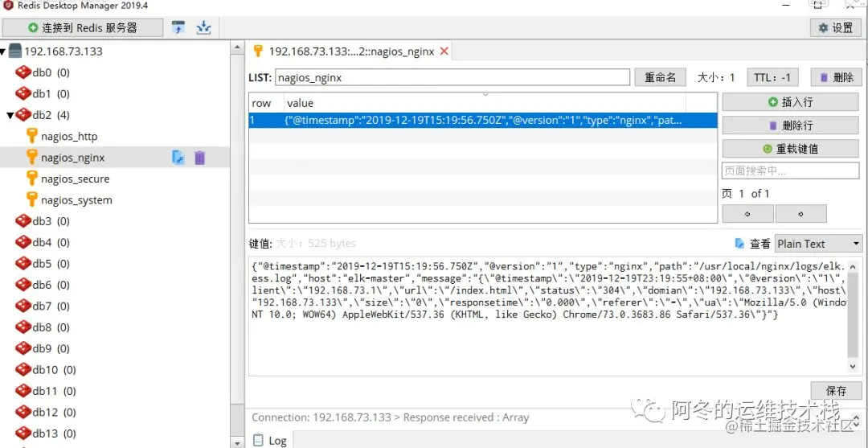This screenshot has width=868, height=448.
Task: Click the db12 database icon
Action: tap(23, 412)
